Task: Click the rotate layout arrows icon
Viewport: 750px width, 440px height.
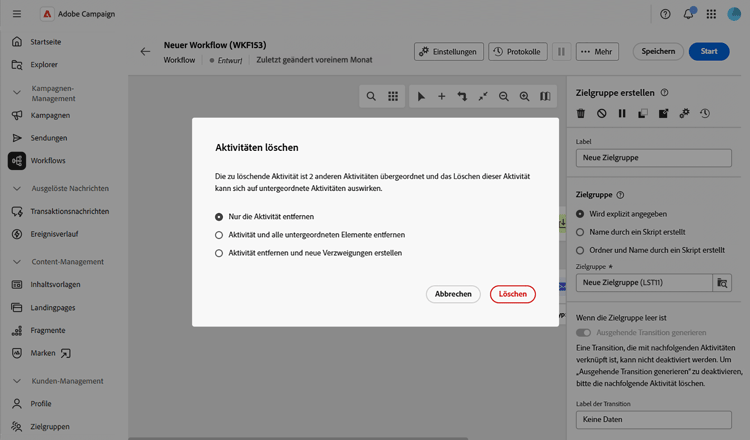Action: 462,96
